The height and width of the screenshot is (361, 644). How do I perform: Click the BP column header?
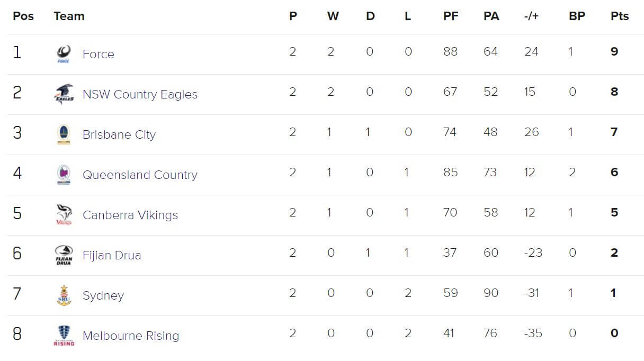[x=577, y=16]
